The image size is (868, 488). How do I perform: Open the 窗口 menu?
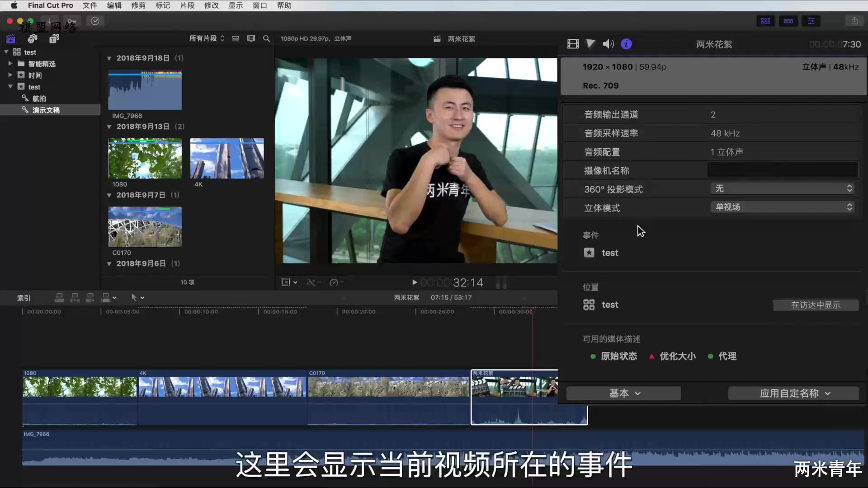click(x=259, y=5)
